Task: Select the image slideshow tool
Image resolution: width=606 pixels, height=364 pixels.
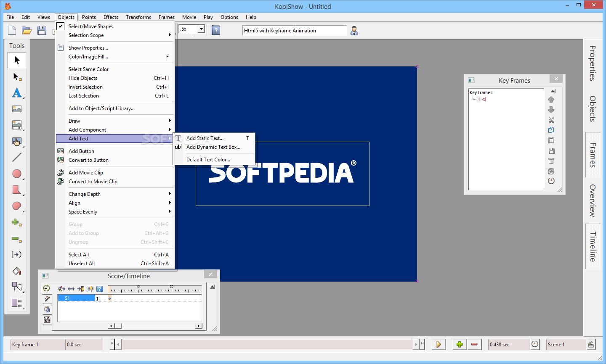Action: click(17, 125)
